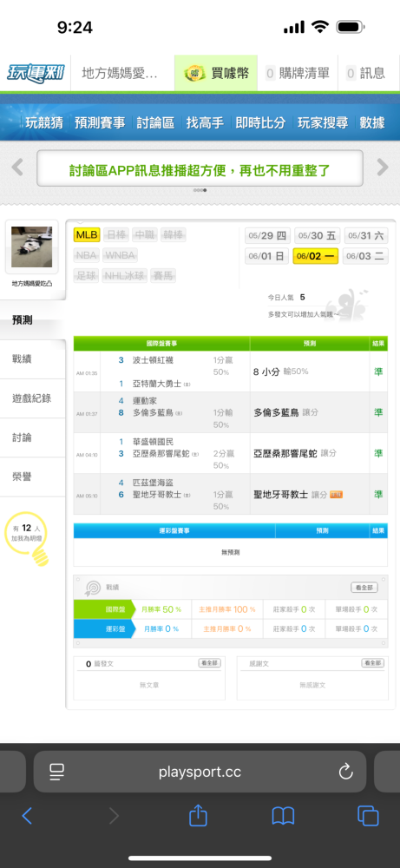This screenshot has height=868, width=400.
Task: Tap the 戰績 target icon
Action: (x=92, y=588)
